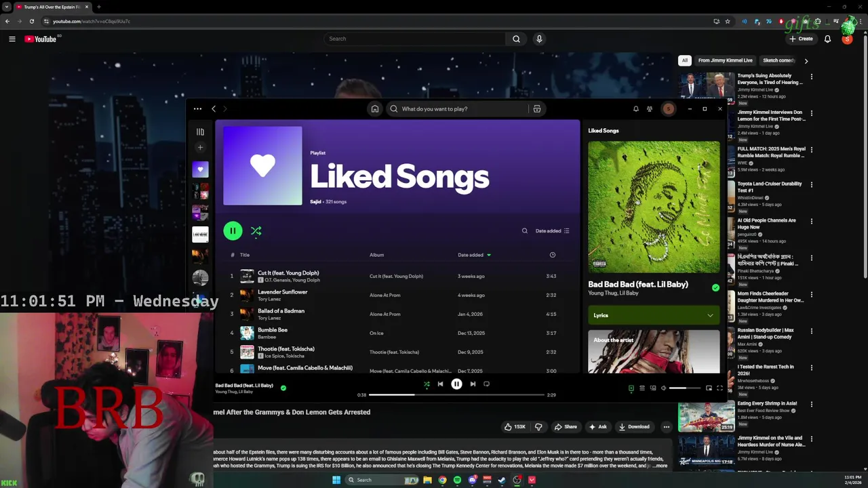Open YouTube Create button

click(801, 39)
